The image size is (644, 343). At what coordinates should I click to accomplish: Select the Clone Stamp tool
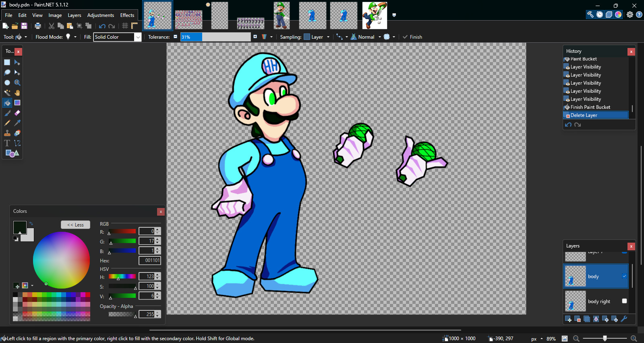7,133
